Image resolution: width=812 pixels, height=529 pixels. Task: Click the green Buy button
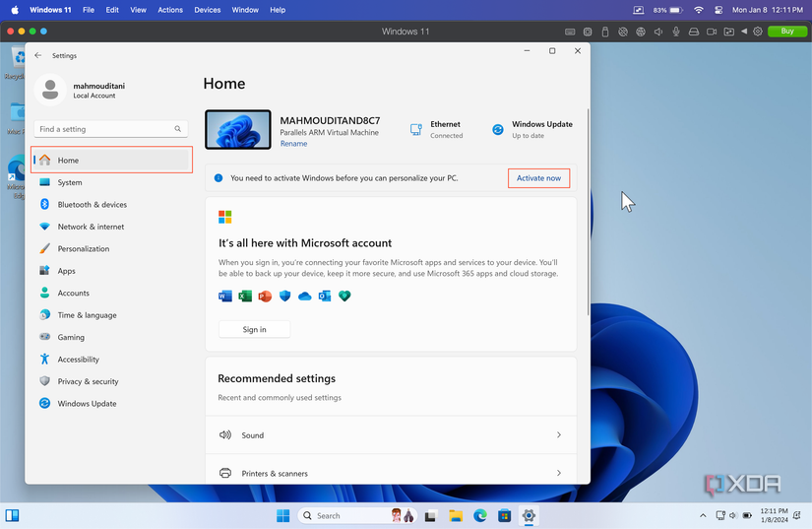tap(787, 32)
